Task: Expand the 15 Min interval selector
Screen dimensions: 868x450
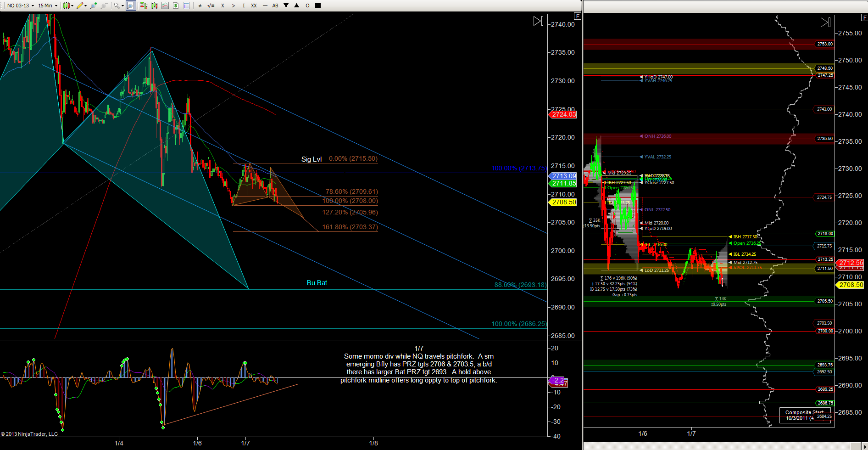Action: [x=48, y=6]
